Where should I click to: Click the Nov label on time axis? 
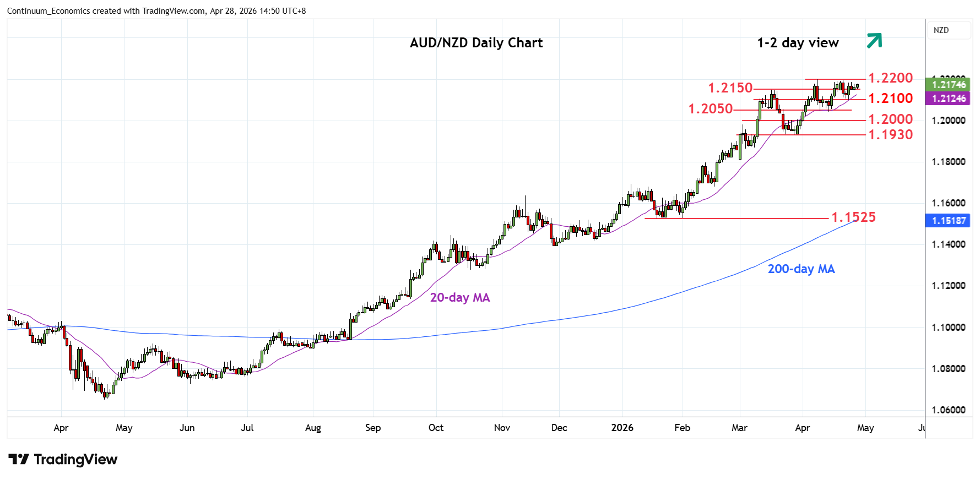(x=502, y=428)
